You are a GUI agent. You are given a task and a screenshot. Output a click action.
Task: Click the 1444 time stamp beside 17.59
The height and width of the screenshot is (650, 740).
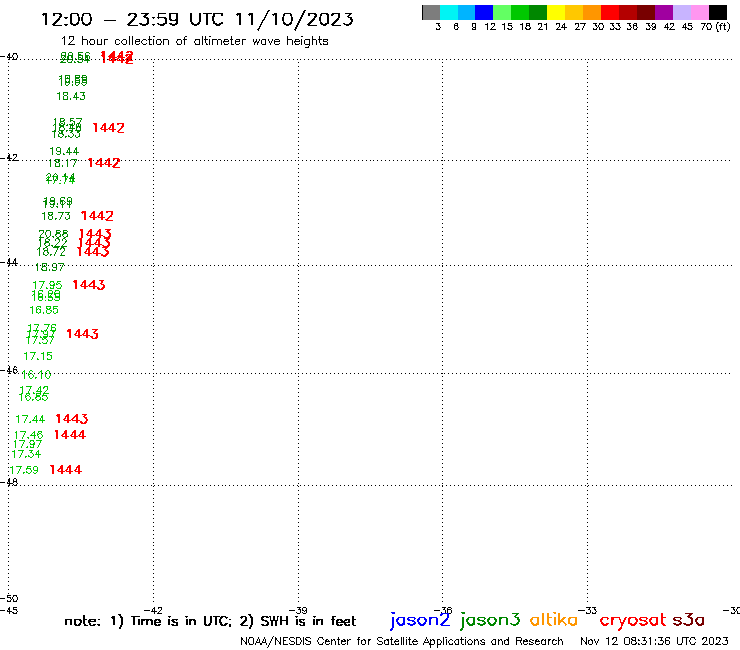pyautogui.click(x=65, y=470)
